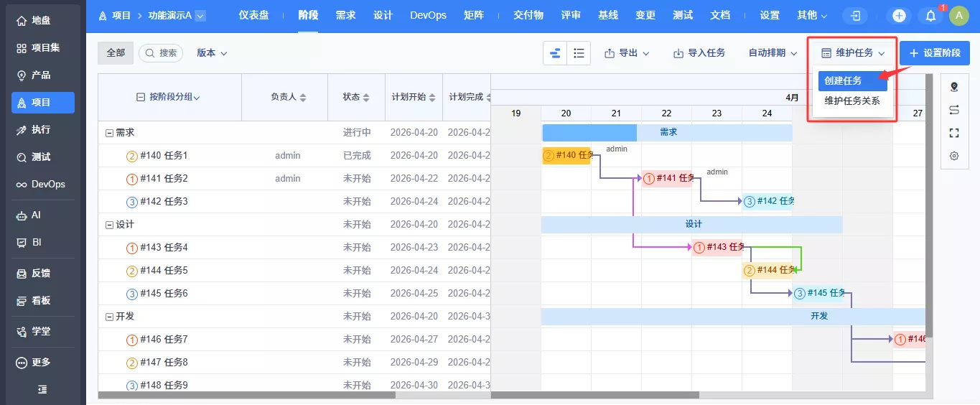Sort by the 计划开始 column
The height and width of the screenshot is (405, 980).
click(x=414, y=97)
